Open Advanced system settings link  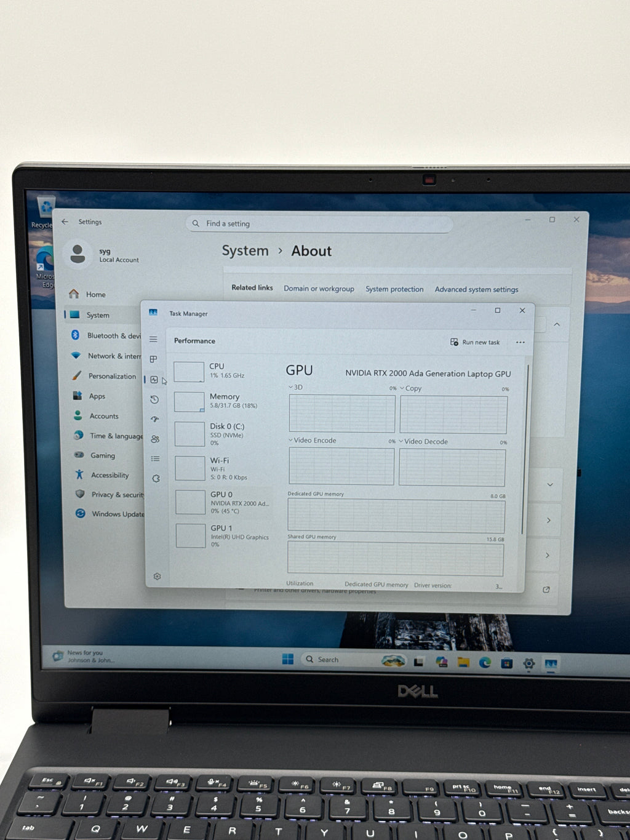coord(476,289)
